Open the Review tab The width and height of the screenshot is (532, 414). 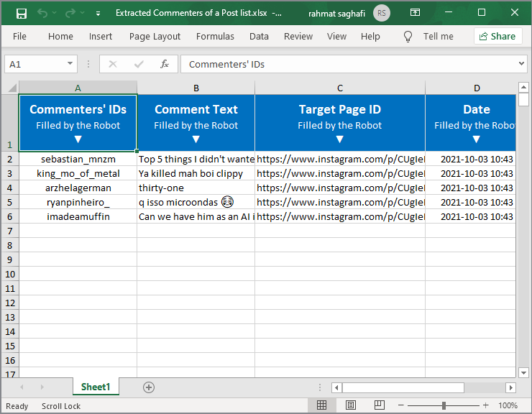[x=298, y=37]
